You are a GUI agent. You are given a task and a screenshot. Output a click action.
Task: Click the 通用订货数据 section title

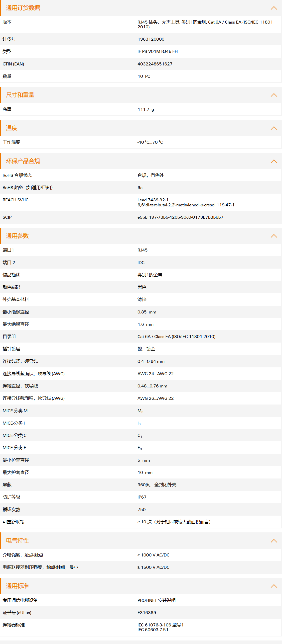click(23, 8)
